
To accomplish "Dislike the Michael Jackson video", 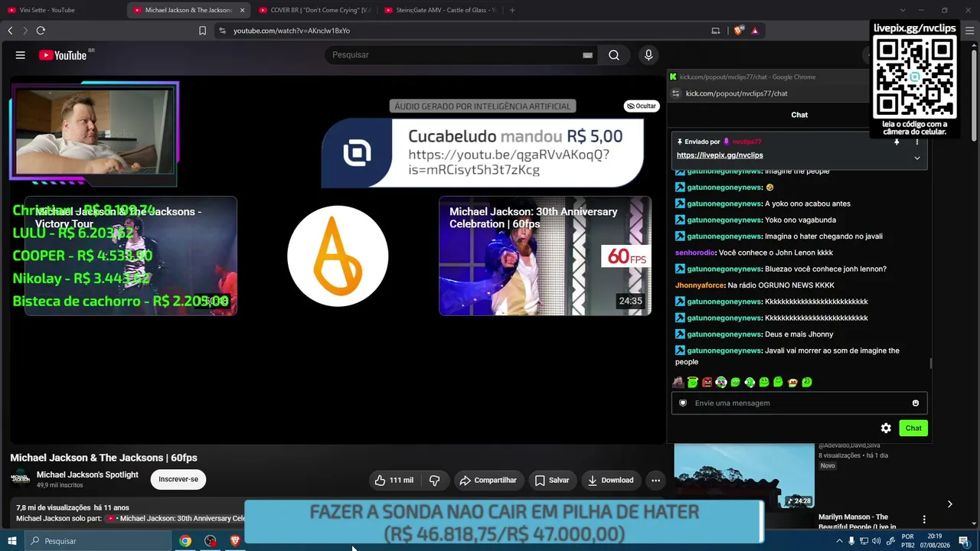I will tap(434, 480).
